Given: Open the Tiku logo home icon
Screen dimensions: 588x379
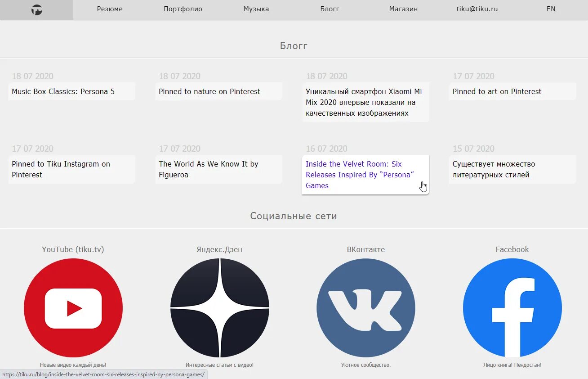Looking at the screenshot, I should 37,9.
